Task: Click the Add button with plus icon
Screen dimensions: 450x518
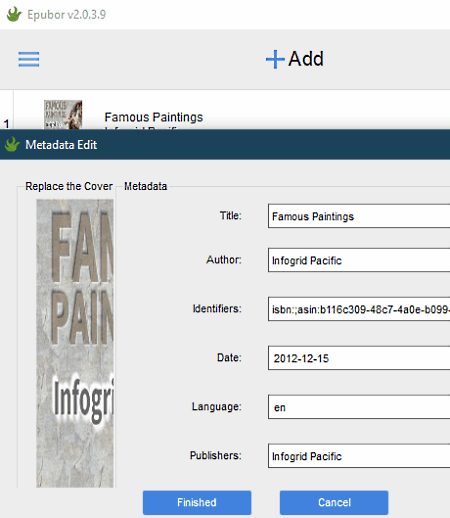Action: (x=295, y=59)
